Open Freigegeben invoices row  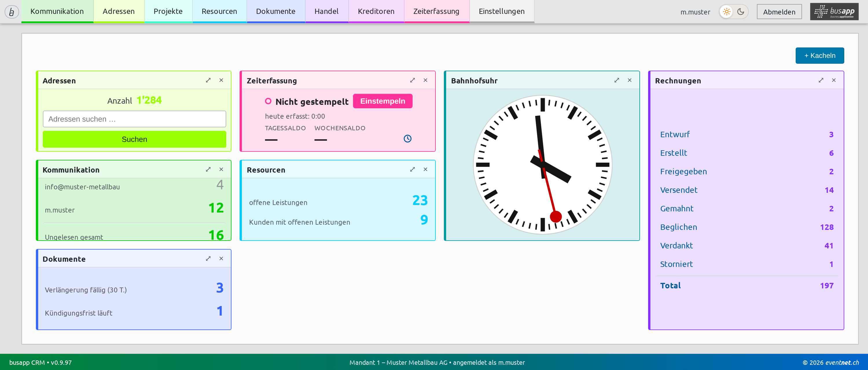(x=746, y=172)
